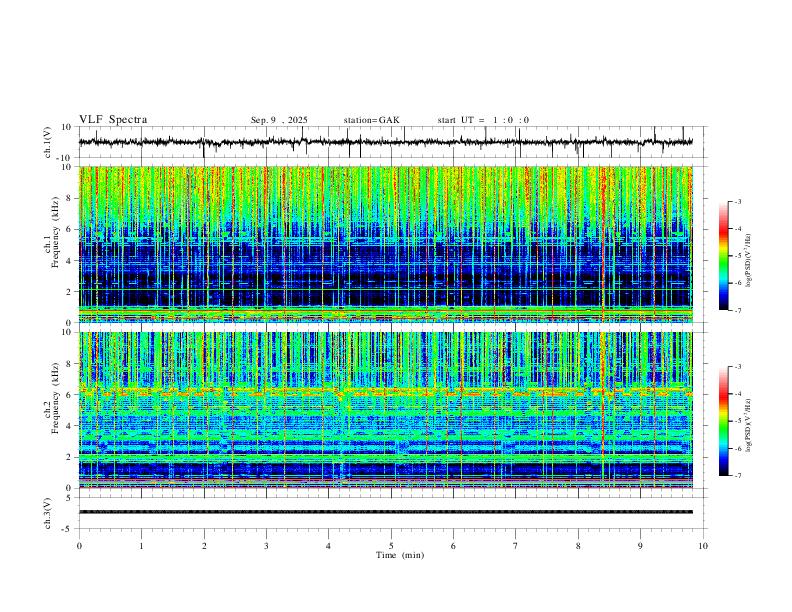Click time axis tick label '10'
This screenshot has height=612, width=792.
(x=703, y=546)
